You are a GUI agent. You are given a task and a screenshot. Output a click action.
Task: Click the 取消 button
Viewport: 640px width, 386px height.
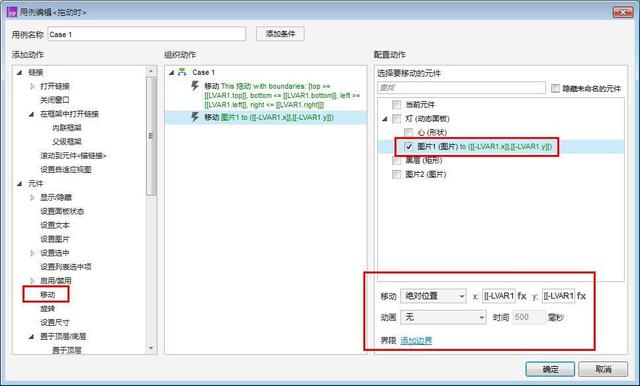603,369
